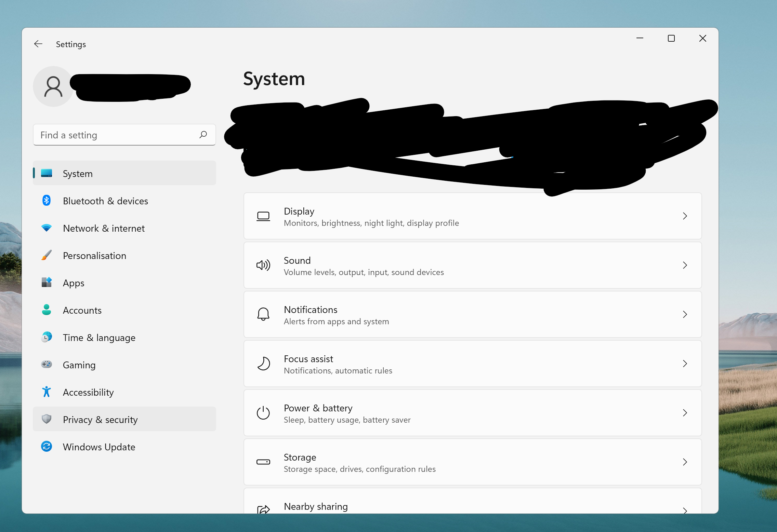777x532 pixels.
Task: Open Network & internet section
Action: (124, 228)
